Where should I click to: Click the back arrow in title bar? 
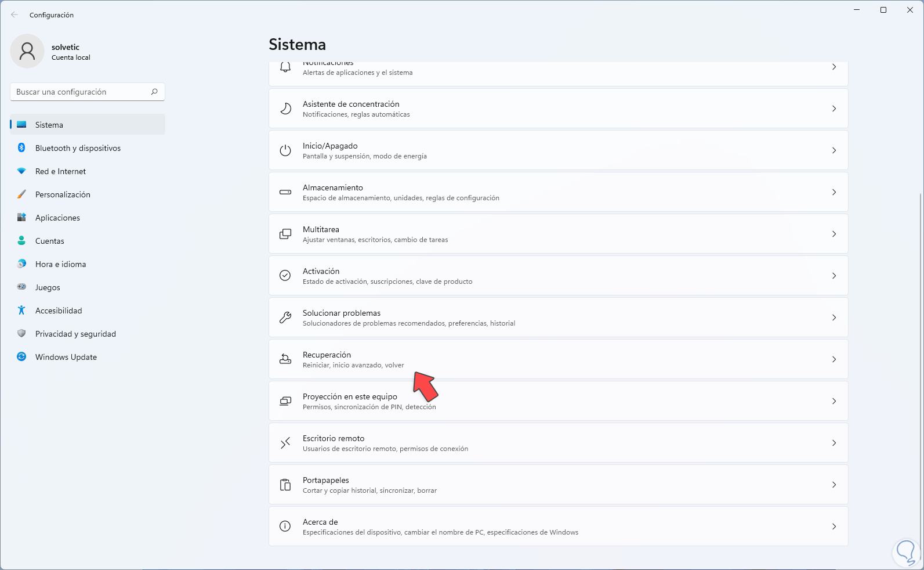point(15,15)
